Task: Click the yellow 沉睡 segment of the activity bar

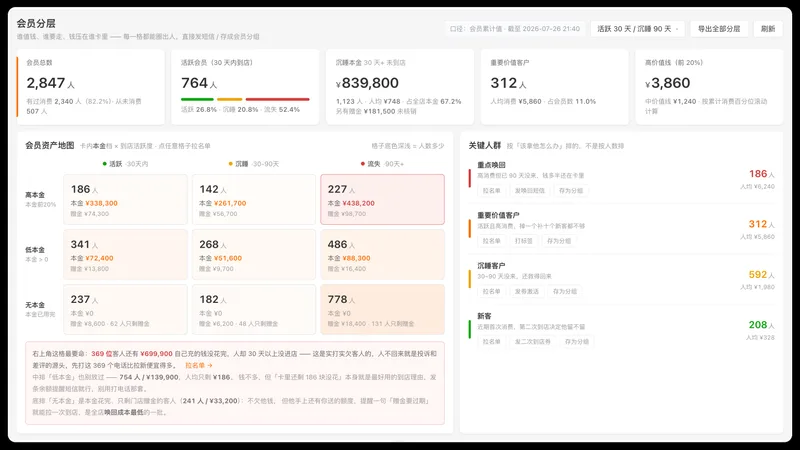Action: pyautogui.click(x=230, y=99)
